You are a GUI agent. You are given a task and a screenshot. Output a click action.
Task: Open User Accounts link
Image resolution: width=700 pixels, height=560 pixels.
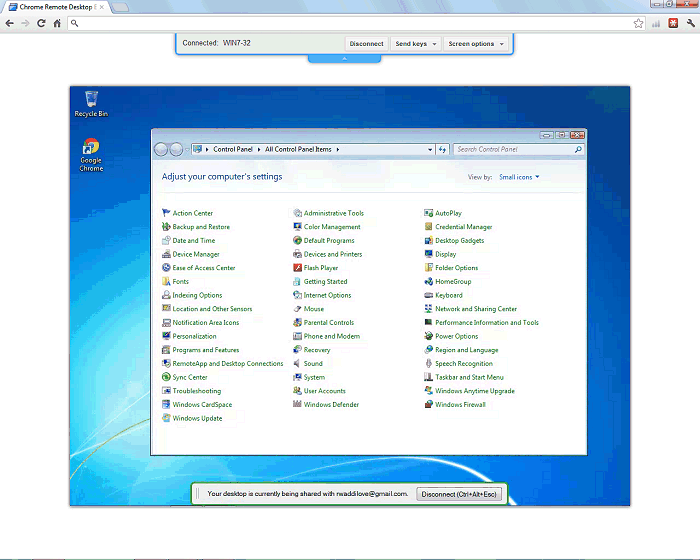[x=325, y=391]
